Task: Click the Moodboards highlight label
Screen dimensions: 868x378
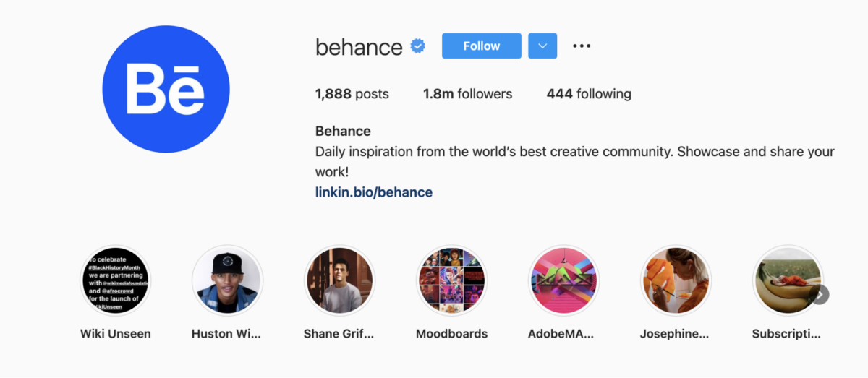Action: (452, 334)
